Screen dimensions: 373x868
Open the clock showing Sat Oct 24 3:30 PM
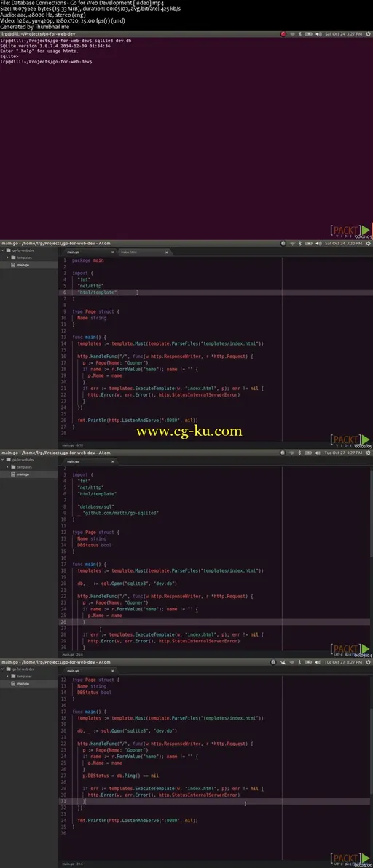tap(344, 244)
